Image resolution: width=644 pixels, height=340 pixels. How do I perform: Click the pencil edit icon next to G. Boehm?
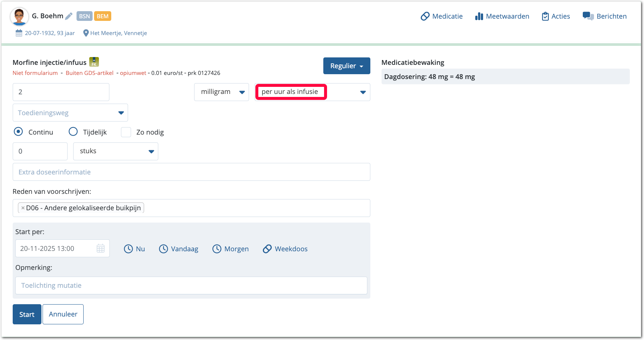tap(69, 16)
